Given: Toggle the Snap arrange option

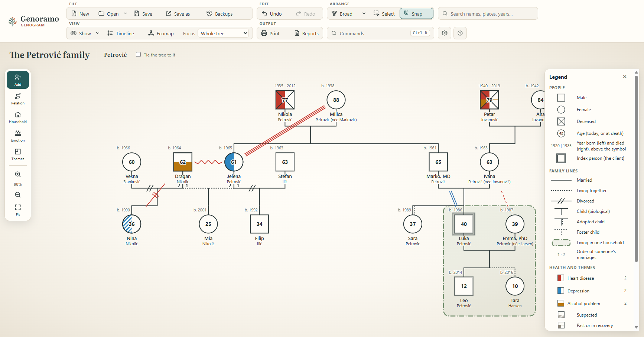Looking at the screenshot, I should click(x=416, y=14).
